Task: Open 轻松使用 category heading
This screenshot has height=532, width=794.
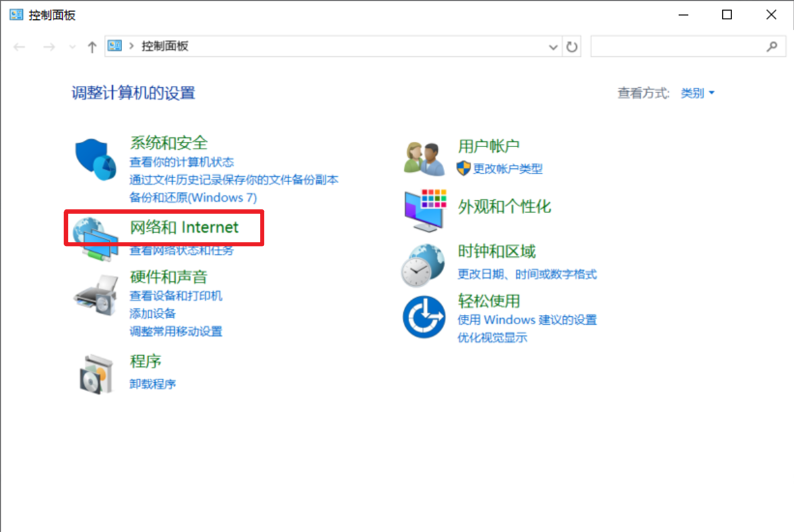Action: [x=489, y=301]
